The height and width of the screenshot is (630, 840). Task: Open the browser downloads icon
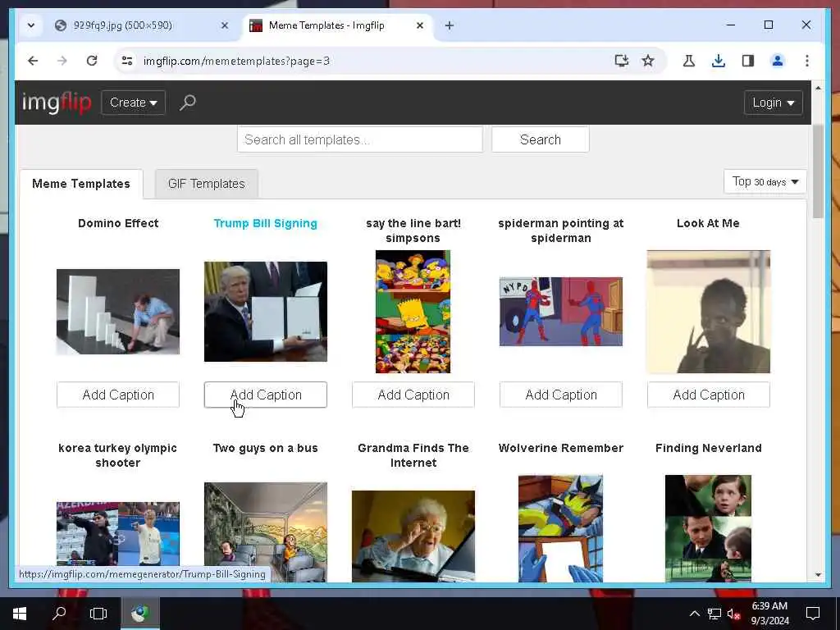(719, 61)
